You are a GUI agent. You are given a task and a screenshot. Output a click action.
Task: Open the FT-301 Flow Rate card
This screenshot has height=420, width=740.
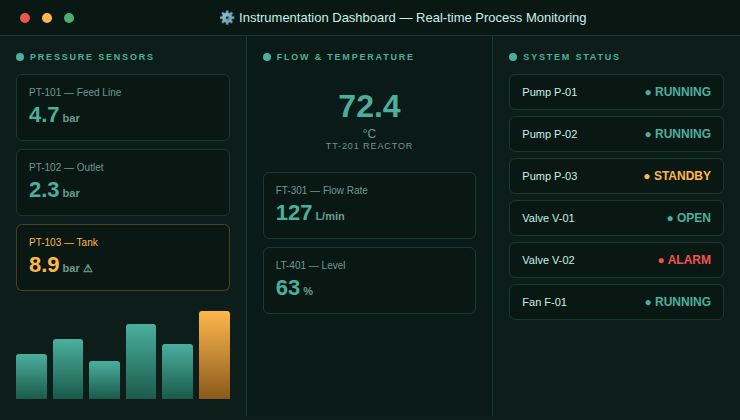[x=370, y=205]
